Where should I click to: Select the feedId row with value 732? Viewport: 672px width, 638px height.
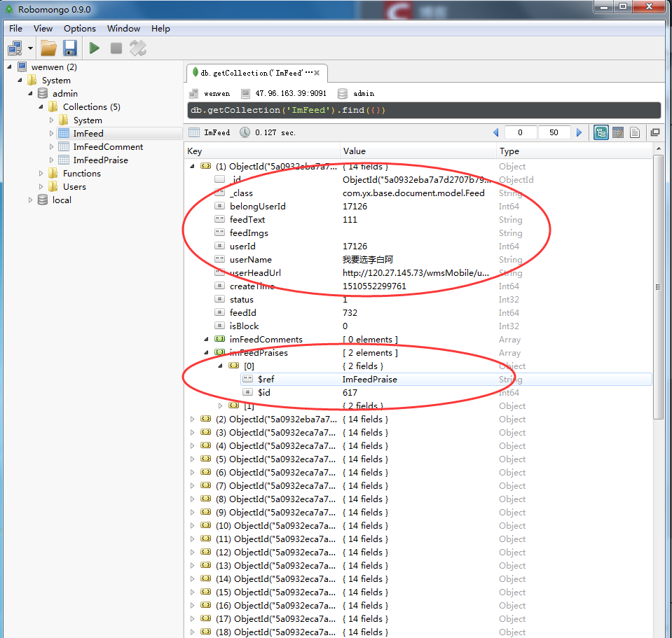418,312
